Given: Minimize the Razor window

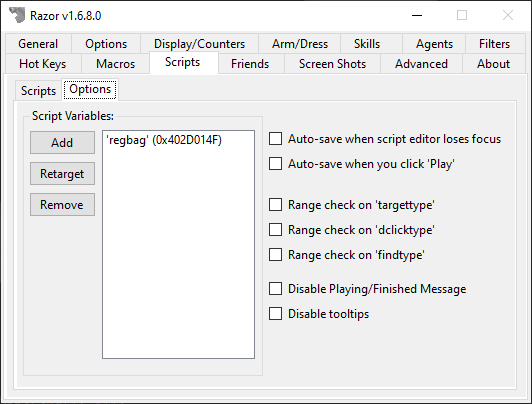Looking at the screenshot, I should pos(417,15).
